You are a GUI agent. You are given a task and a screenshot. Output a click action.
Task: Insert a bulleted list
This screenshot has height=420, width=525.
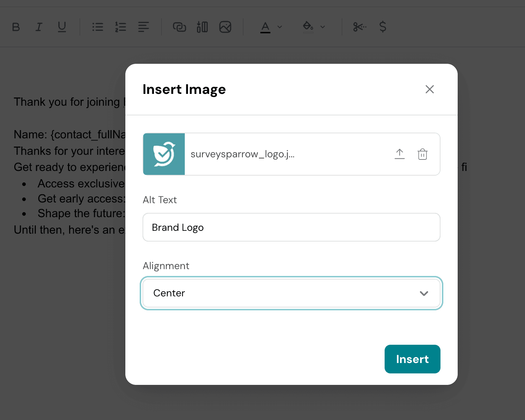[97, 27]
